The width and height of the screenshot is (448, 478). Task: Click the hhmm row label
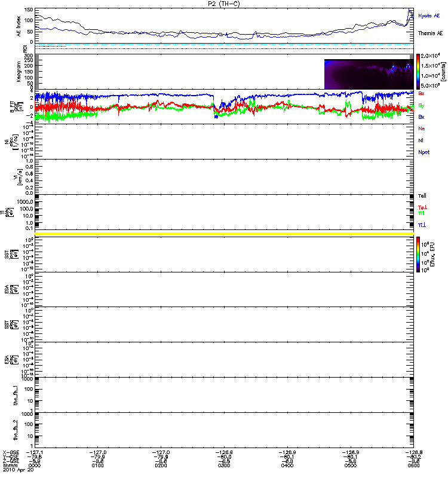coord(10,465)
